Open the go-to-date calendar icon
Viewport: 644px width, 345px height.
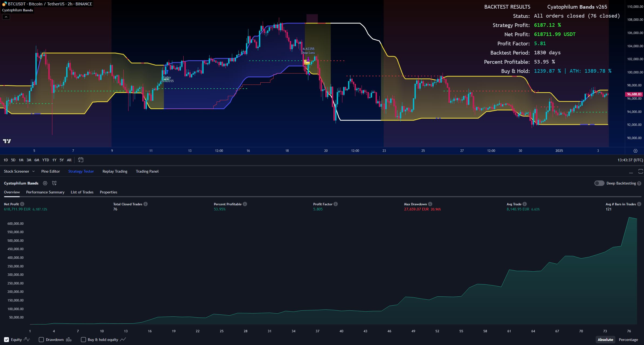click(x=80, y=160)
